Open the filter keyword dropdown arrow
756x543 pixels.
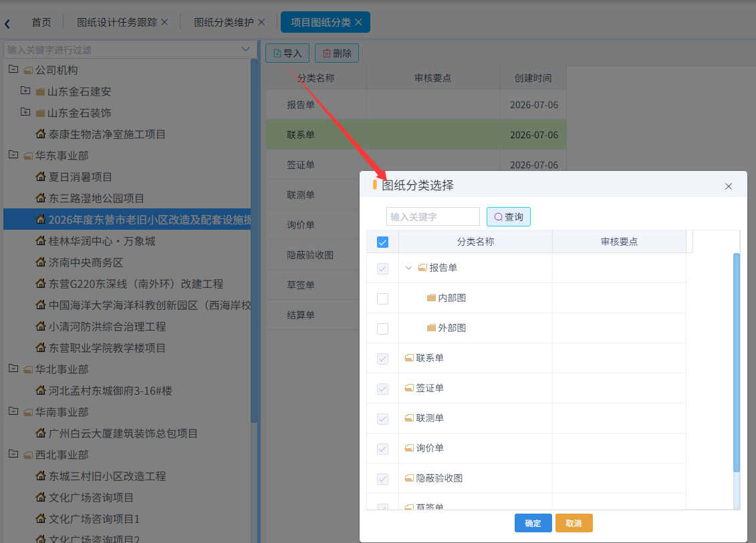click(245, 49)
